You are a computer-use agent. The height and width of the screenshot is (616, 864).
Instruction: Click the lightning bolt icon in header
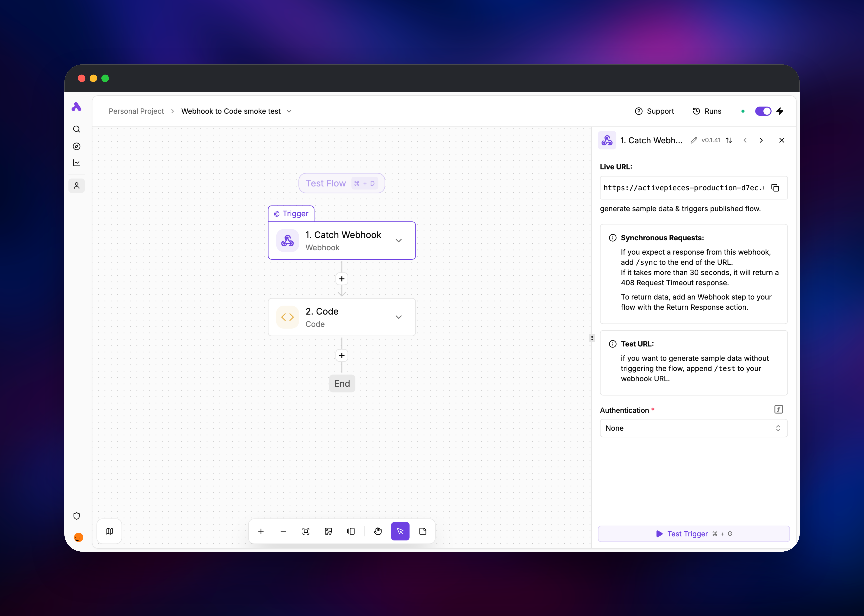click(780, 111)
